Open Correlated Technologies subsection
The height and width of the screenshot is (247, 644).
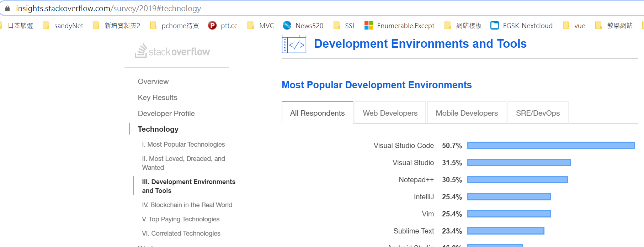181,233
